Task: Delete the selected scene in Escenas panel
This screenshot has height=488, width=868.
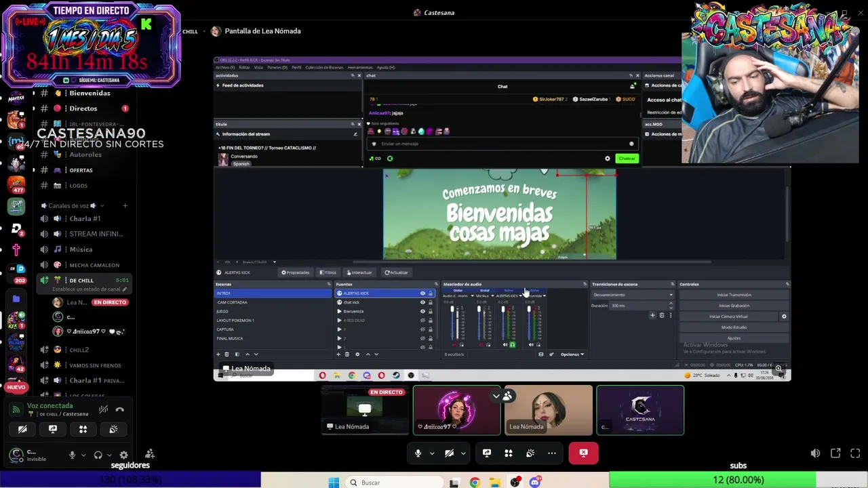Action: (x=226, y=354)
